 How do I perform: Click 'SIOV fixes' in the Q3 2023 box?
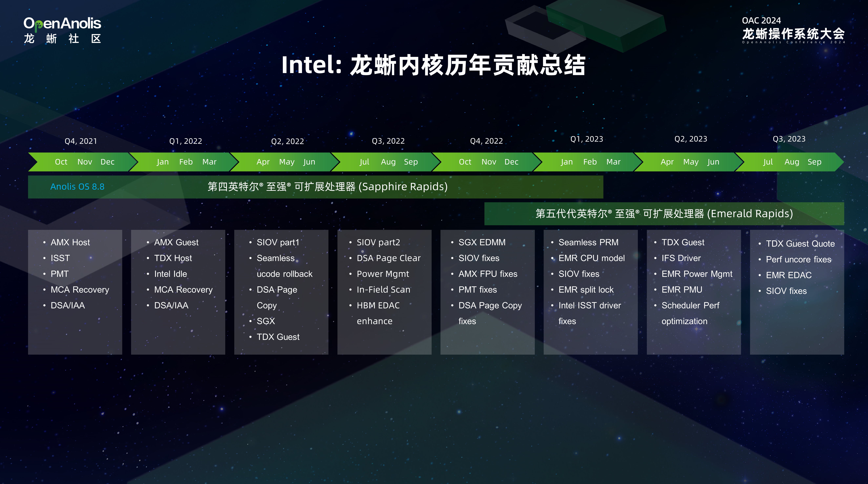786,291
